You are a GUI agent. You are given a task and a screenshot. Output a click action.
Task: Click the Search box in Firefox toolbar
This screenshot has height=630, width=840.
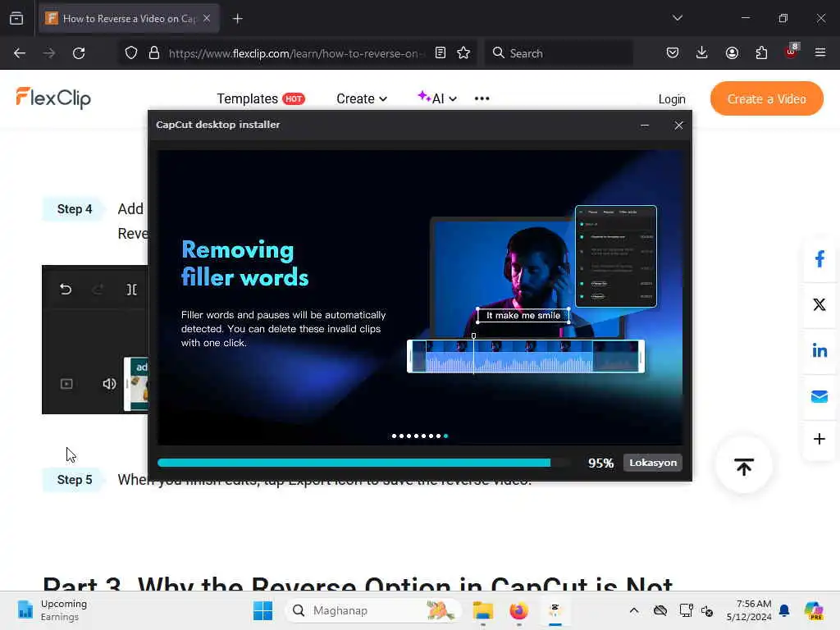point(559,53)
